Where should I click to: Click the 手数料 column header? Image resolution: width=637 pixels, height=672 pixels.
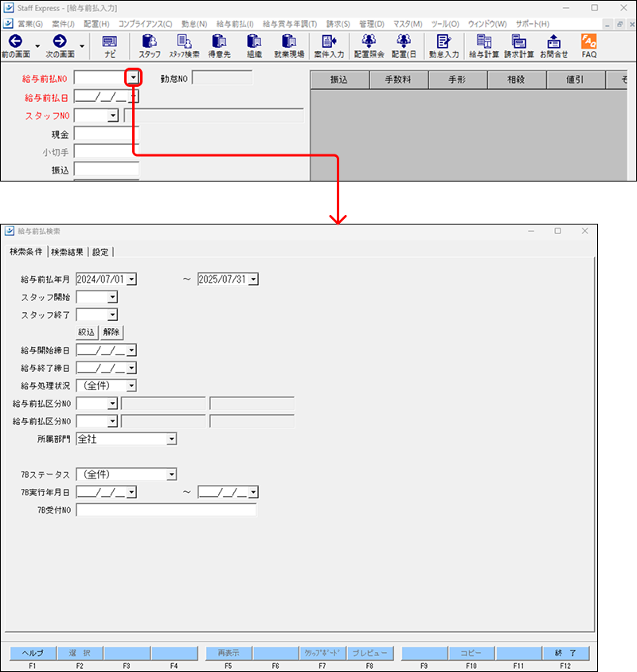tap(398, 80)
